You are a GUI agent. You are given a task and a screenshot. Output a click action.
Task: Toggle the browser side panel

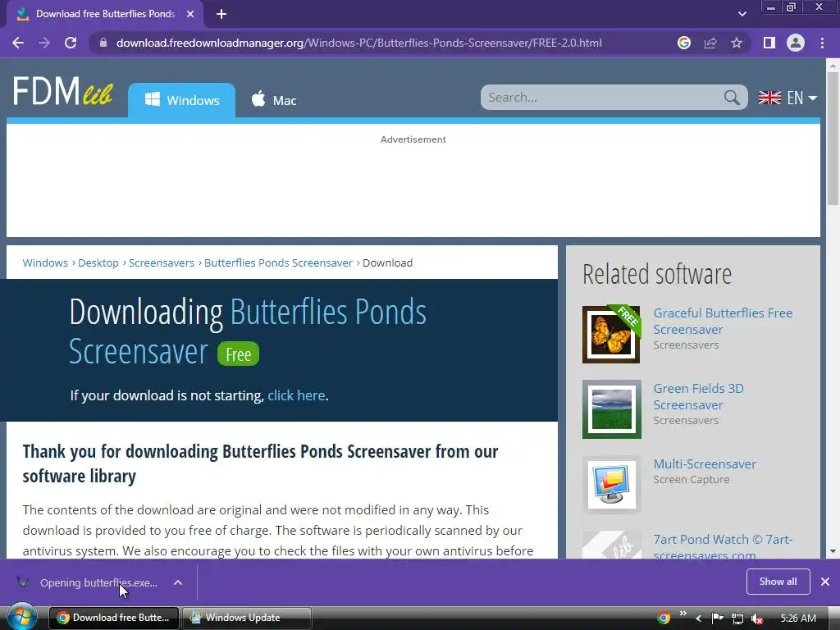[769, 43]
